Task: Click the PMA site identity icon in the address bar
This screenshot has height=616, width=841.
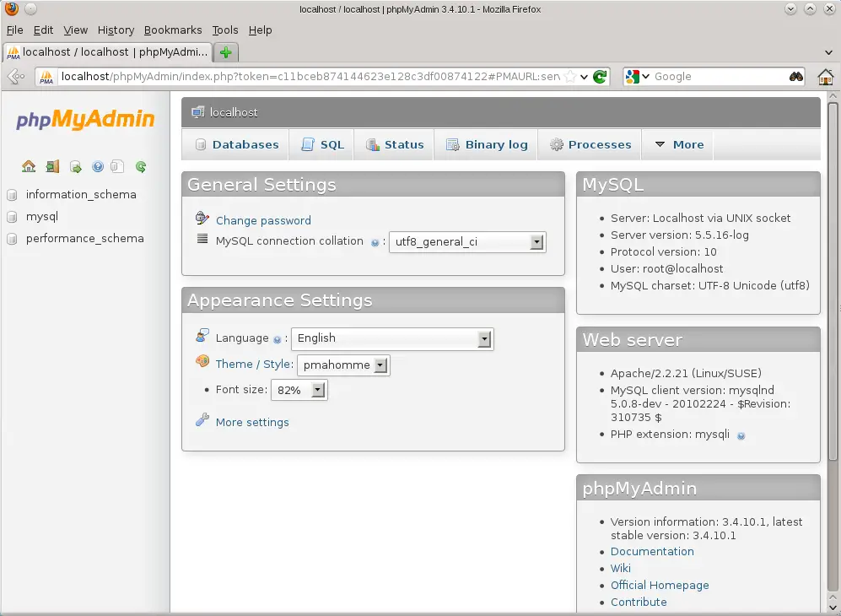Action: click(x=46, y=77)
